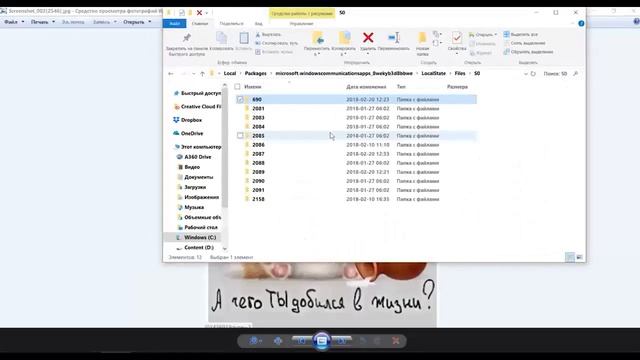Click Вырезать in the clipboard group
This screenshot has height=360, width=640.
click(x=268, y=35)
